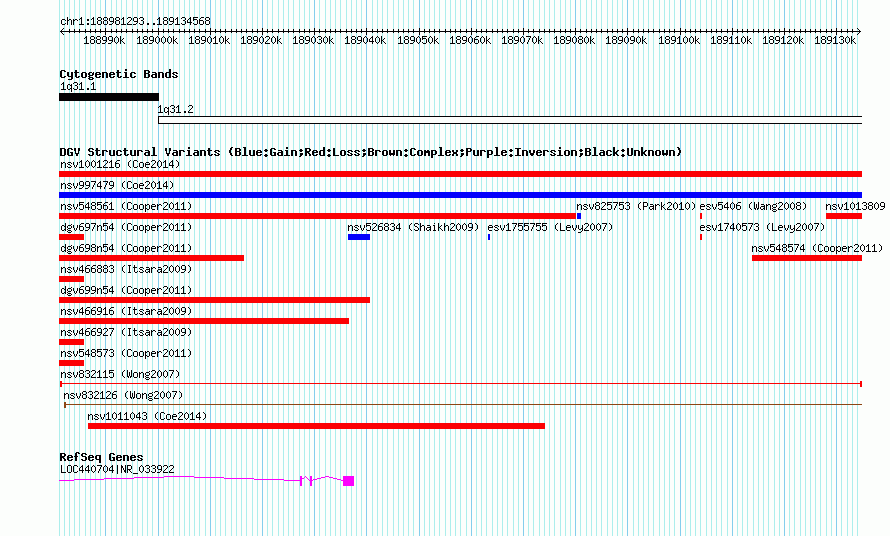Open the nsv832126 (Wong2007) variant label
Image resolution: width=890 pixels, height=536 pixels.
(x=123, y=395)
